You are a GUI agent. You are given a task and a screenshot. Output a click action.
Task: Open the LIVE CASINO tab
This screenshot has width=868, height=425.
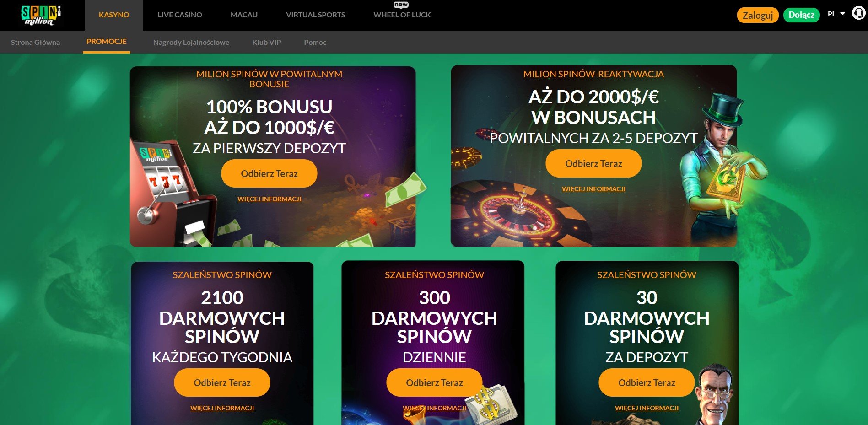click(x=180, y=15)
